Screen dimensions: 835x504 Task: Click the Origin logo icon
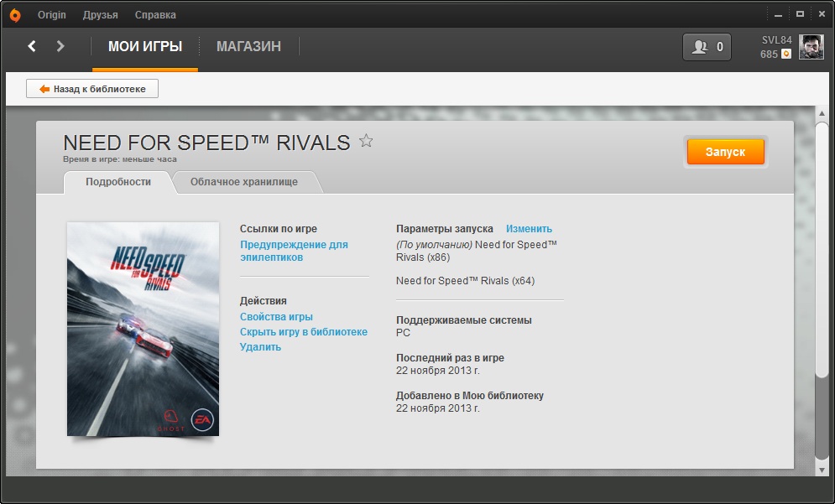click(15, 15)
